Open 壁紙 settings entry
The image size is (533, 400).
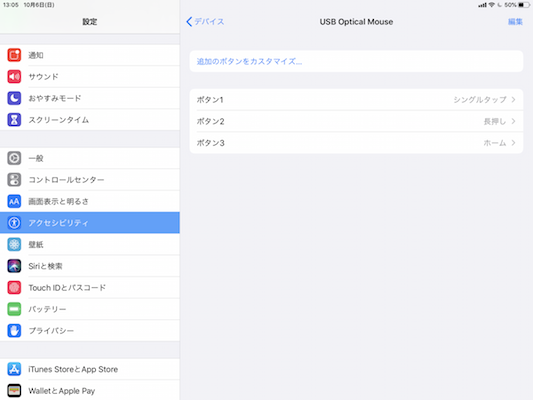click(x=90, y=244)
